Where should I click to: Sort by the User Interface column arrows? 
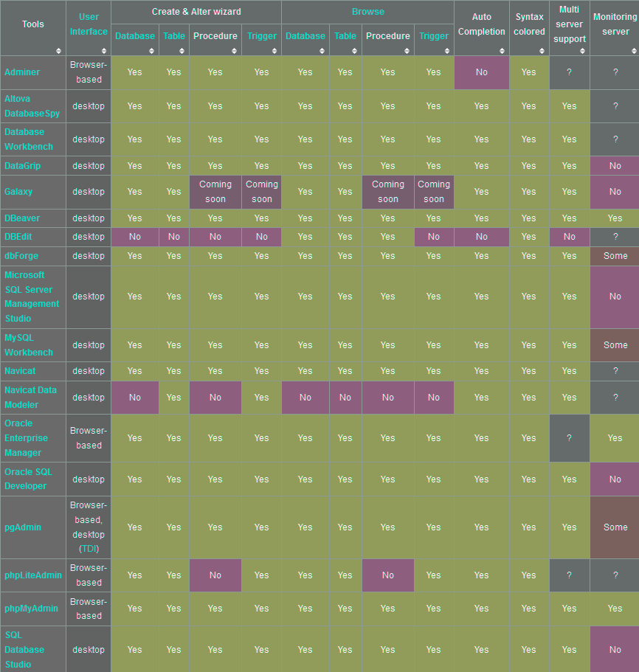104,51
